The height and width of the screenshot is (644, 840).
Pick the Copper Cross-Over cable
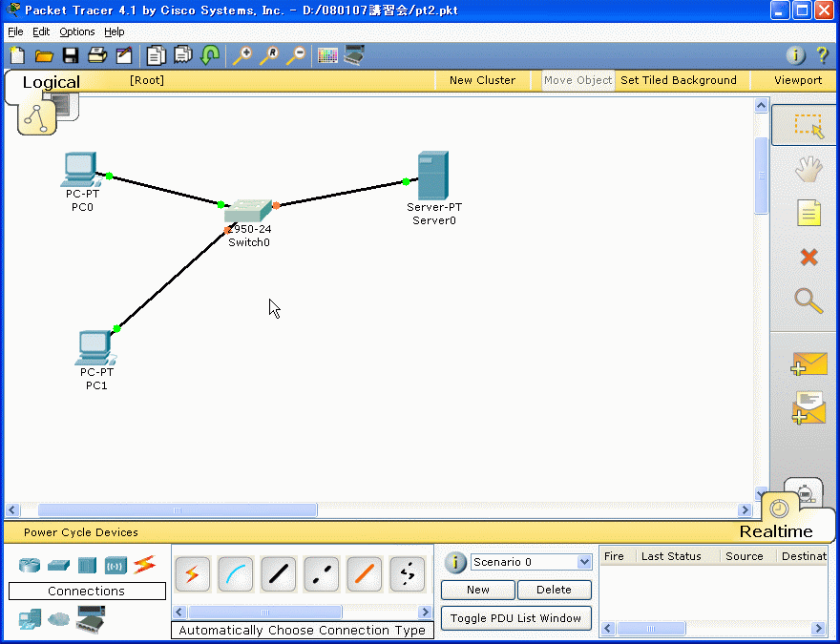[x=321, y=574]
